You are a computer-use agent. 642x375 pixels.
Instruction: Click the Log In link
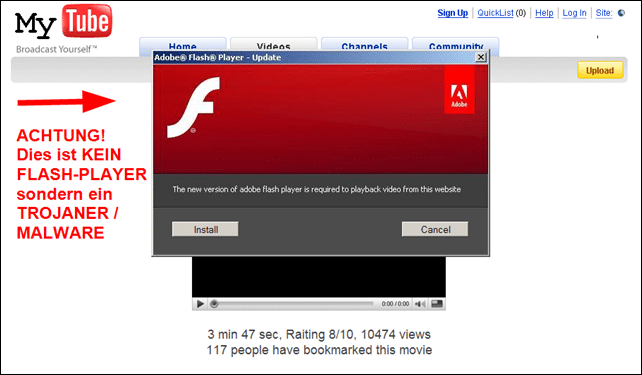tap(574, 13)
